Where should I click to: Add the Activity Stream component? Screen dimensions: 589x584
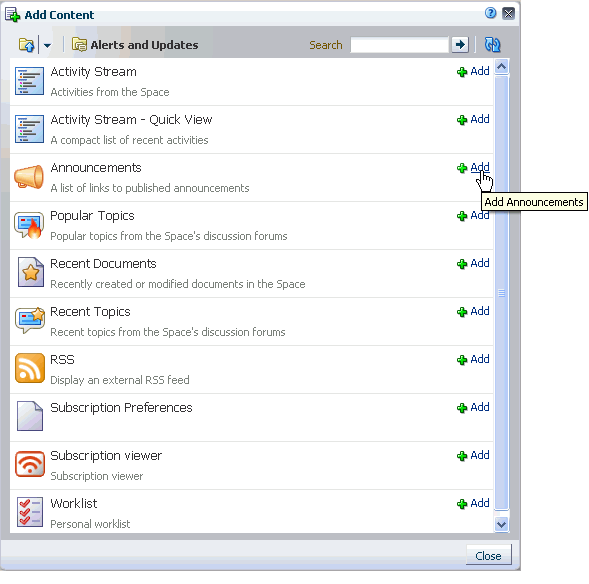pyautogui.click(x=480, y=71)
